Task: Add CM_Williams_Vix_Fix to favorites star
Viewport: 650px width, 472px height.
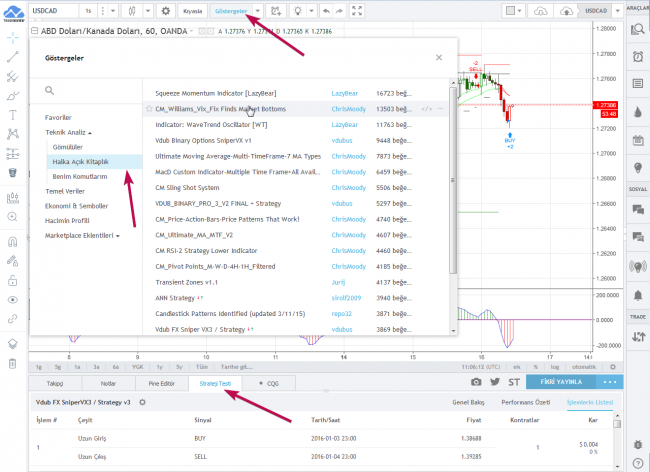Action: coord(149,109)
